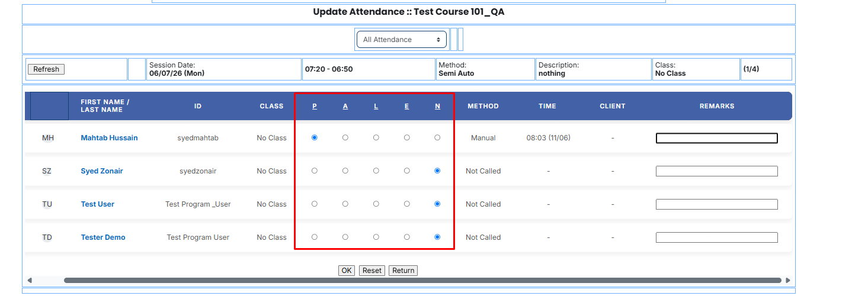Focus remarks field for Mahtab Hussain
Image resolution: width=868 pixels, height=299 pixels.
point(717,138)
